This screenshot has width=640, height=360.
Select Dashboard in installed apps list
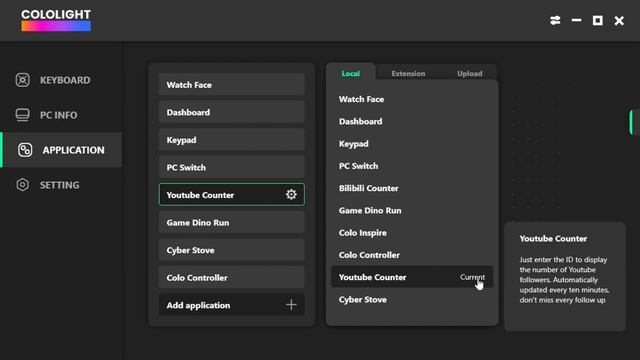click(231, 112)
